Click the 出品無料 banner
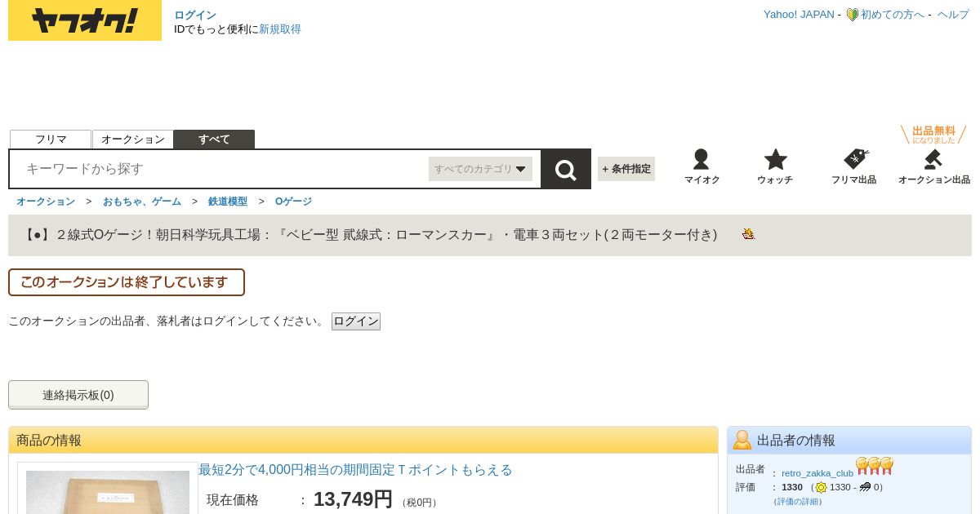Screen dimensions: 980x514 coord(933,135)
